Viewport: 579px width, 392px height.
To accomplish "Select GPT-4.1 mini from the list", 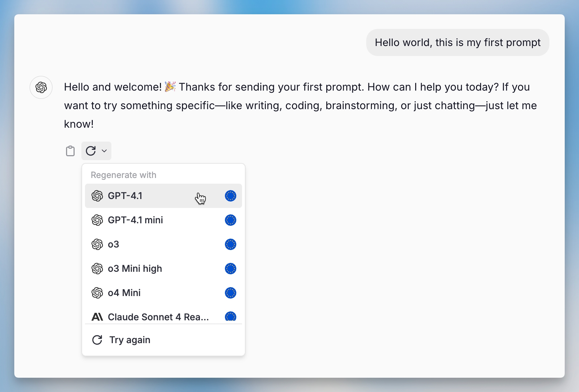I will coord(135,220).
